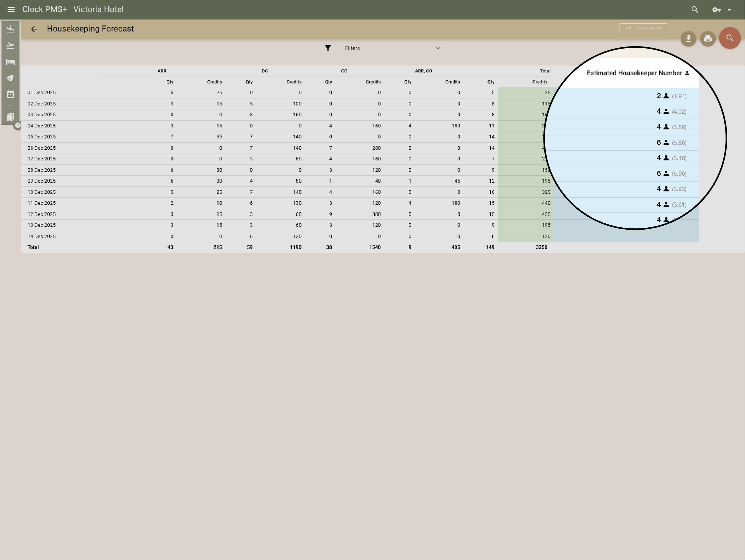The width and height of the screenshot is (745, 560).
Task: Click the magnifier icon in the top bar
Action: point(695,9)
